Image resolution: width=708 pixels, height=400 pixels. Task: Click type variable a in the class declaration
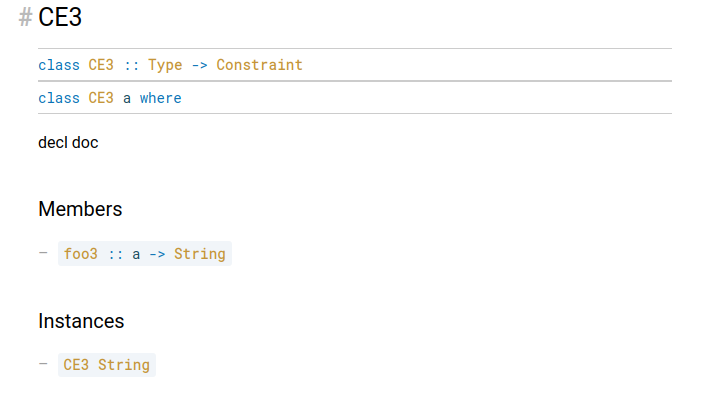point(127,98)
